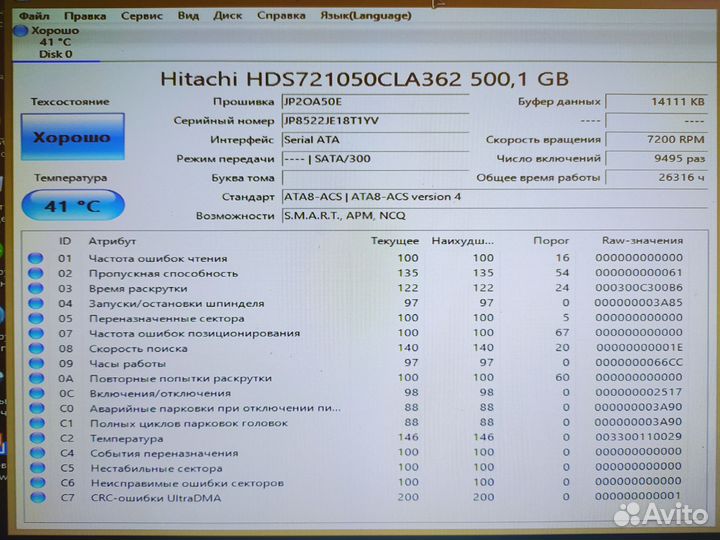Click the Интерфейс field Serial ATA
Screen dimensions: 720x540
375,140
